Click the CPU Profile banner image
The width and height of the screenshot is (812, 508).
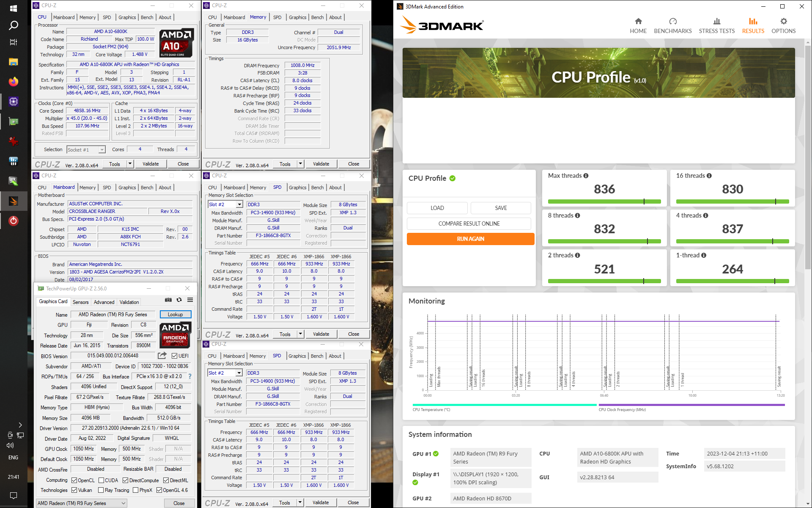click(598, 73)
